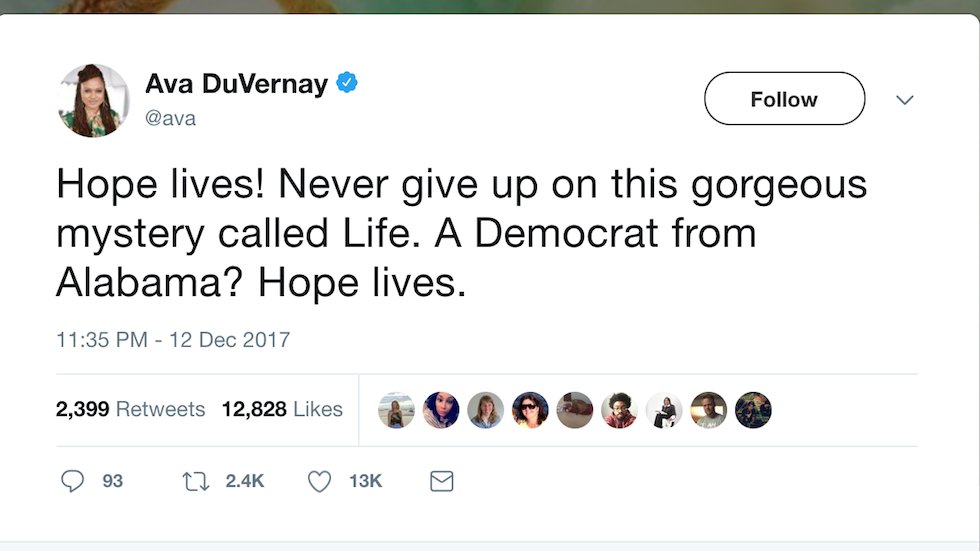This screenshot has height=551, width=980.
Task: Retweet using the arrows icon
Action: pyautogui.click(x=194, y=481)
